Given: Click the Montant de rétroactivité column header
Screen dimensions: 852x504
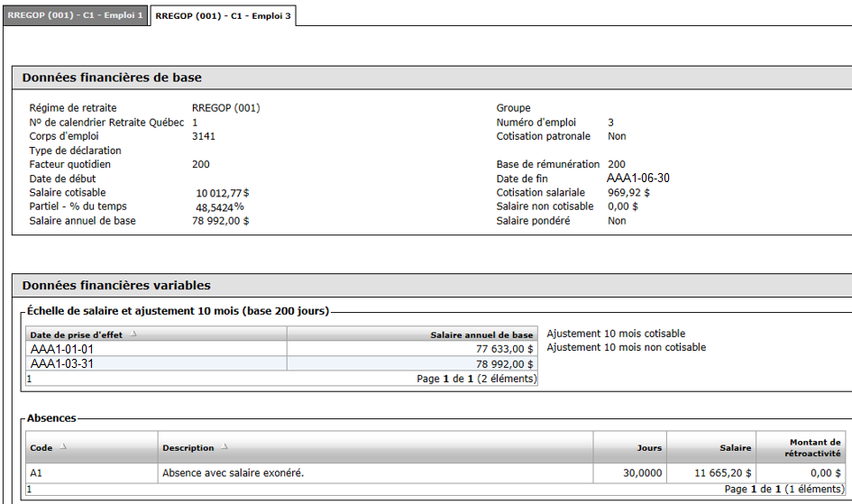Looking at the screenshot, I should click(801, 447).
